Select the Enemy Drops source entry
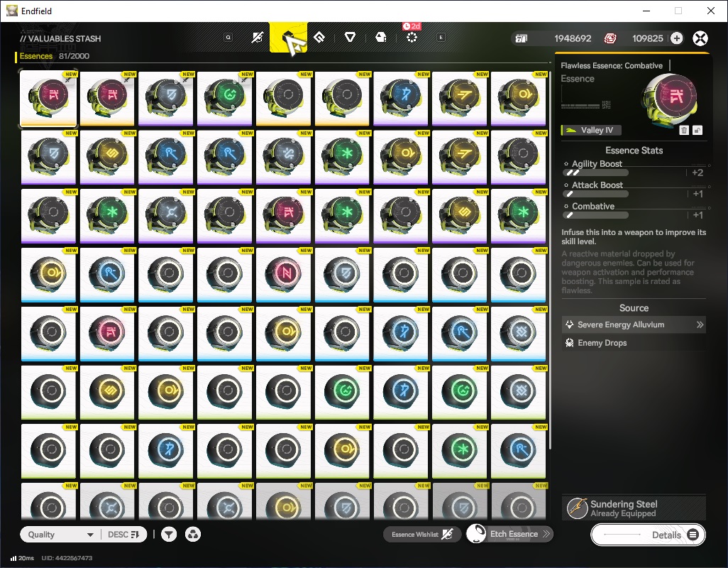 (634, 343)
